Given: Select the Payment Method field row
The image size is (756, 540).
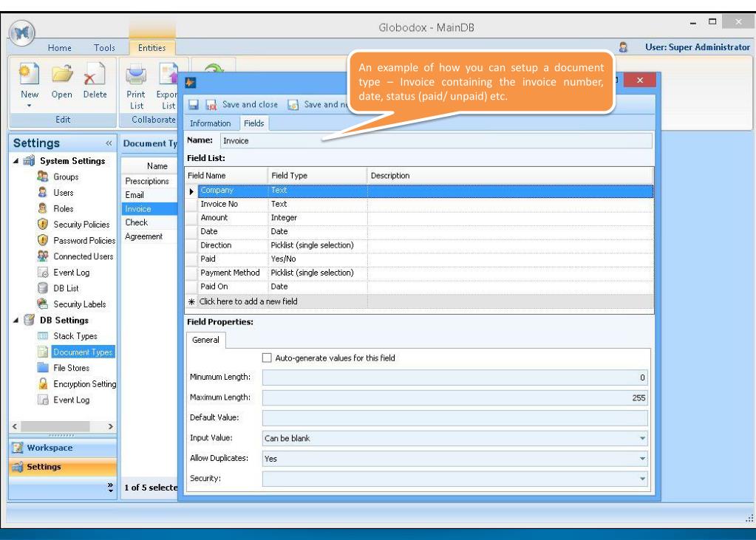Looking at the screenshot, I should (419, 273).
